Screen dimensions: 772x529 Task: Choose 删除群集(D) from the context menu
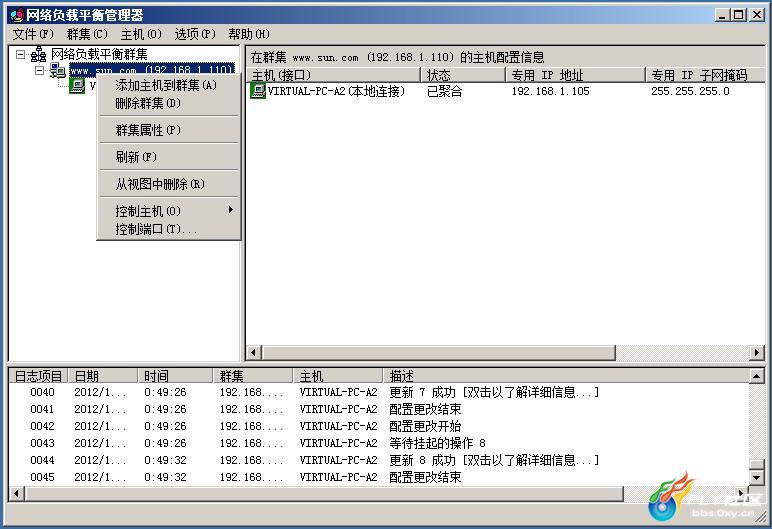pyautogui.click(x=168, y=103)
